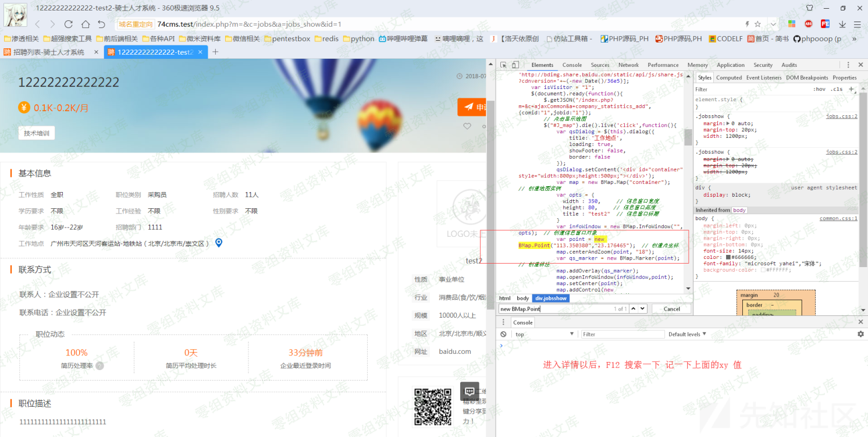Expand the margin shorthand property triangle
Image resolution: width=868 pixels, height=437 pixels.
[x=729, y=123]
